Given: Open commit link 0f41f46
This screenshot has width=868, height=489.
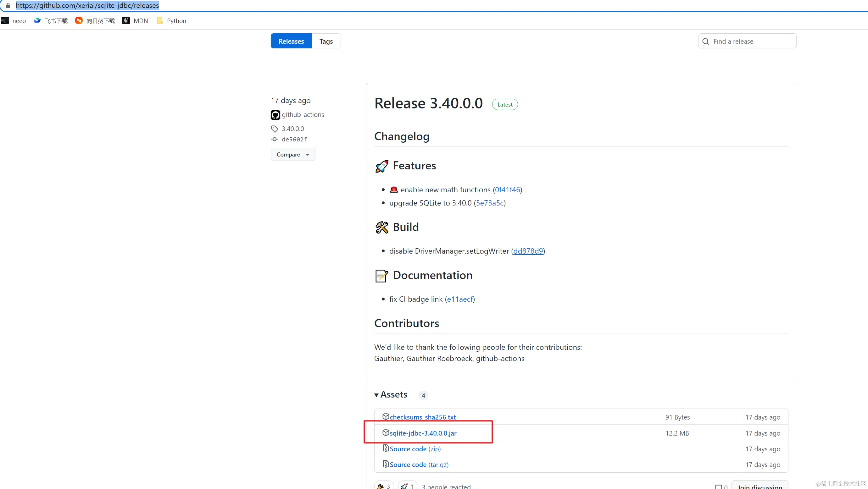Looking at the screenshot, I should coord(508,190).
